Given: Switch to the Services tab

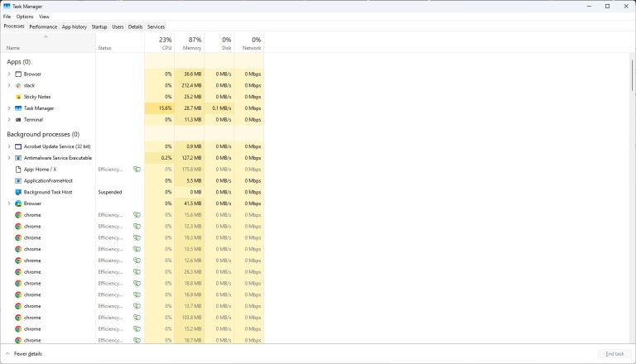Looking at the screenshot, I should tap(156, 26).
